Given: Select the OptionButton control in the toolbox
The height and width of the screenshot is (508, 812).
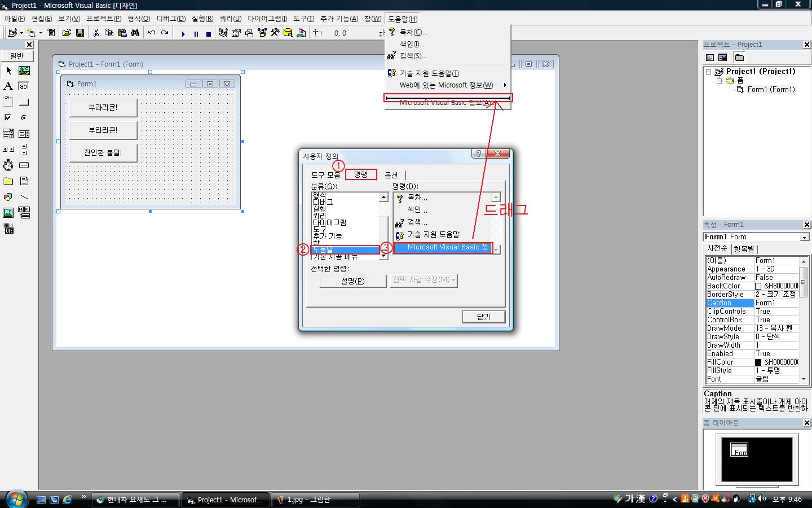Looking at the screenshot, I should coord(24,117).
